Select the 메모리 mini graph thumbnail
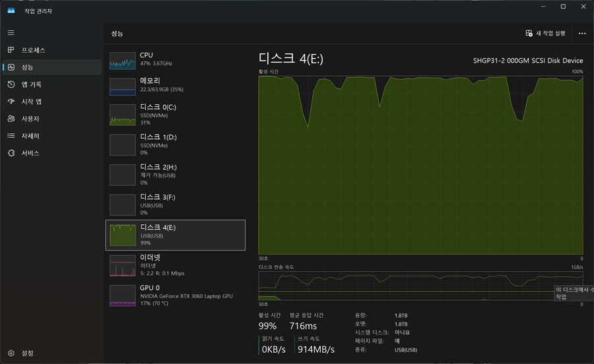Image resolution: width=594 pixels, height=364 pixels. pos(122,86)
